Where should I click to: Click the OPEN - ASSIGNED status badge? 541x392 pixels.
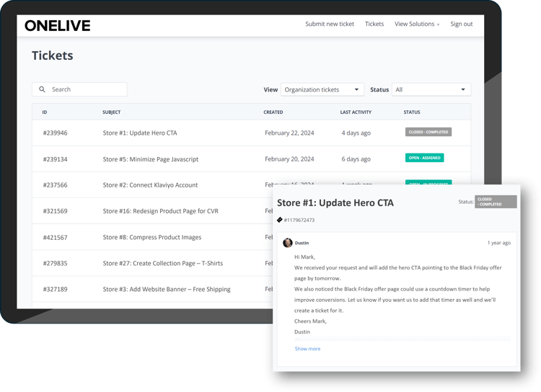(424, 158)
